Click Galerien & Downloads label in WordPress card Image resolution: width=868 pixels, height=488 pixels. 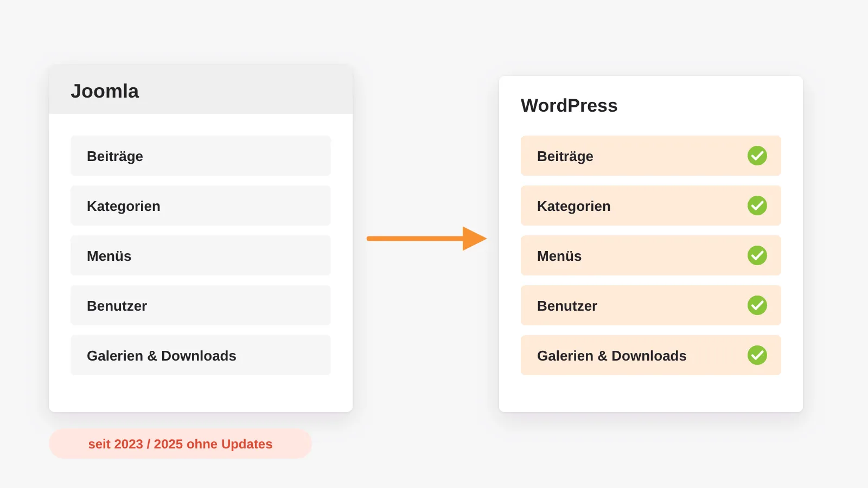pos(611,356)
